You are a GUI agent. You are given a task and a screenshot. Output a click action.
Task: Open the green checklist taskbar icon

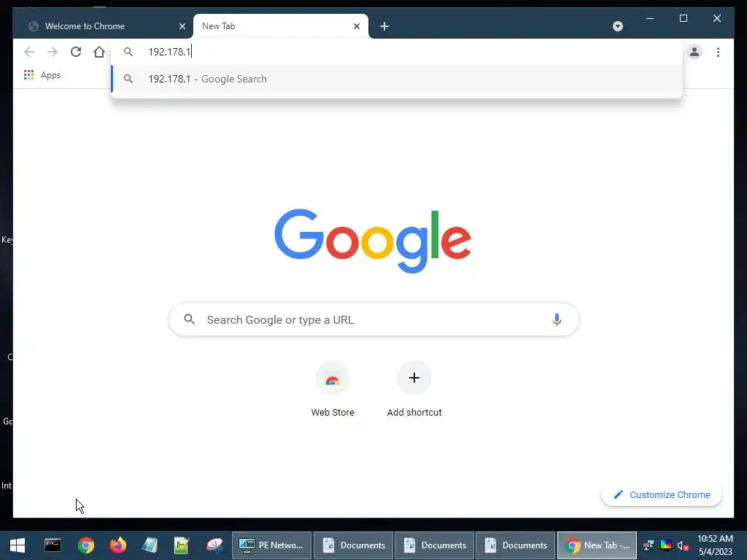tap(182, 545)
